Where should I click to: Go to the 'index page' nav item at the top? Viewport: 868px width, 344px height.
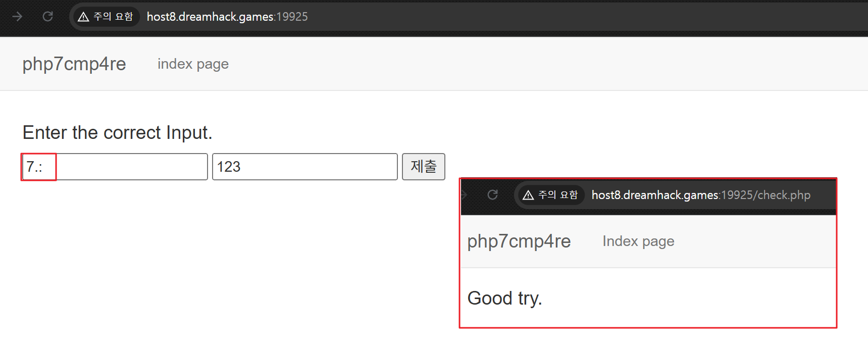tap(193, 64)
